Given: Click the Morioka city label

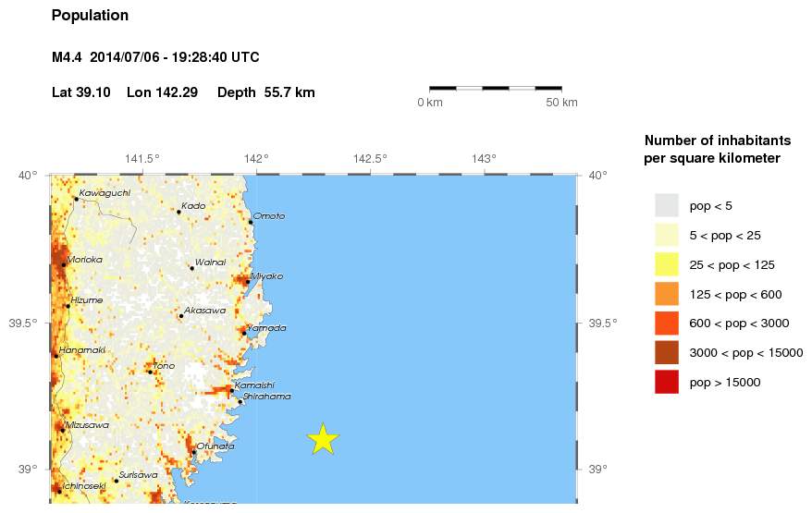Looking at the screenshot, I should (85, 260).
